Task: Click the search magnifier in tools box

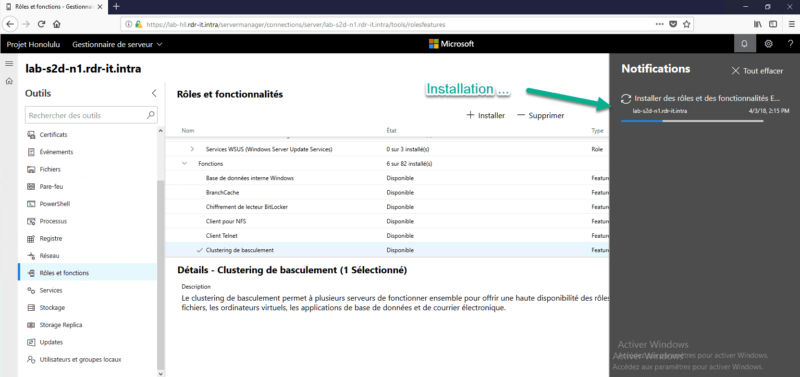Action: 151,115
